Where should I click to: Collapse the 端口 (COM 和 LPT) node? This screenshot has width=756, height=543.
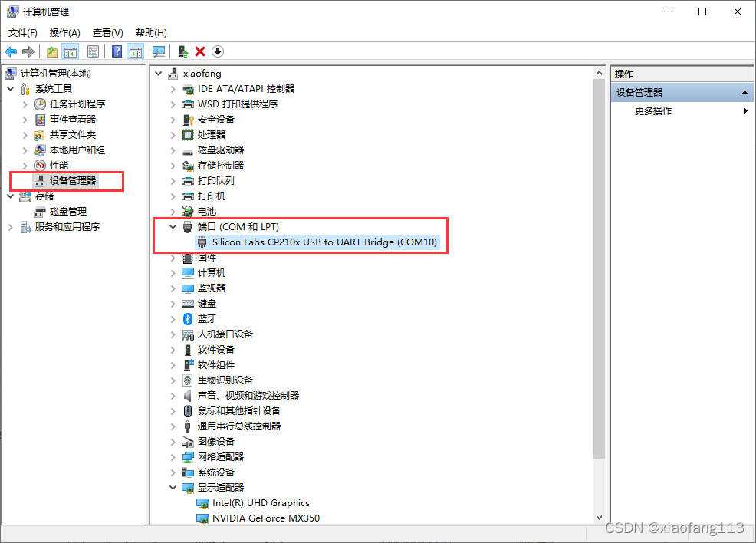pyautogui.click(x=173, y=227)
